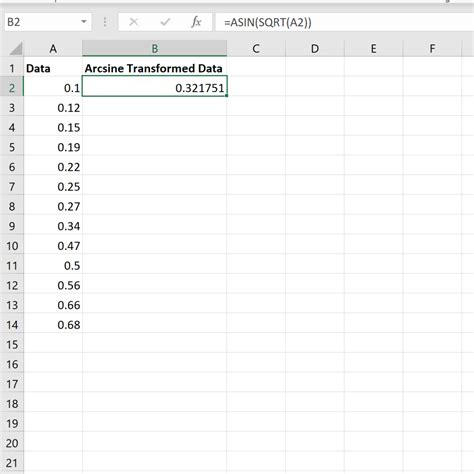Image resolution: width=474 pixels, height=474 pixels.
Task: Click the formula bar options dots handle
Action: pyautogui.click(x=105, y=22)
